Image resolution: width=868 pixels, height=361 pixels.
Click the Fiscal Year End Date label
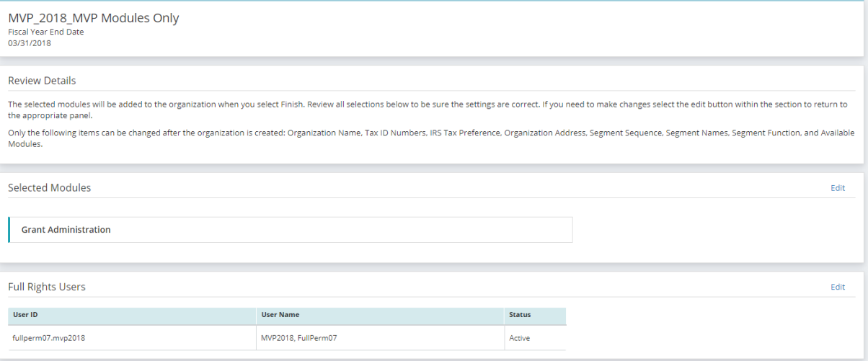[37, 32]
